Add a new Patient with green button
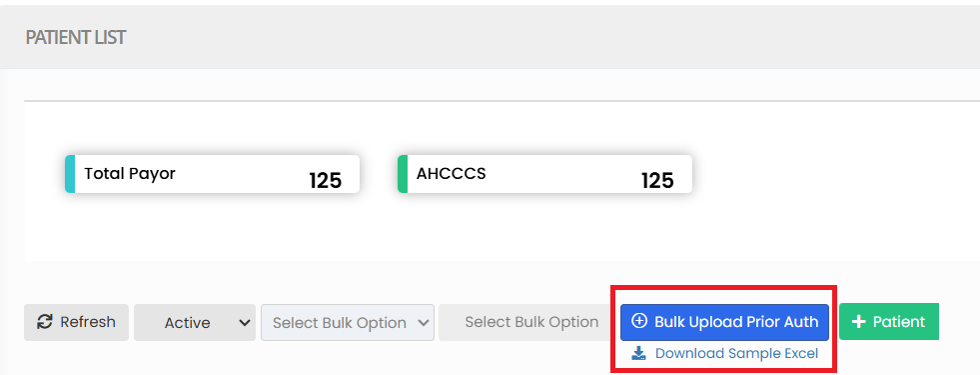The width and height of the screenshot is (980, 375). (889, 322)
